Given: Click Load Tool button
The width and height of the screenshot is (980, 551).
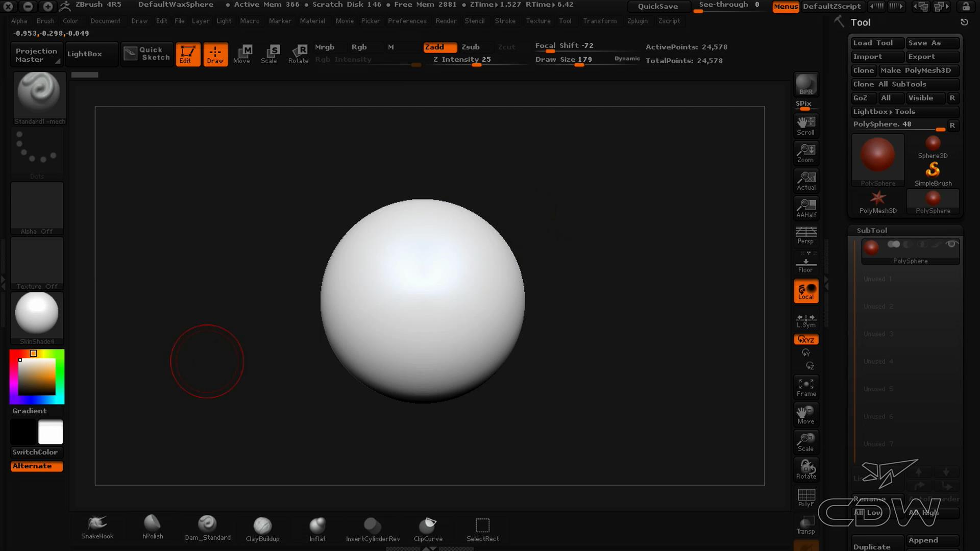Looking at the screenshot, I should (x=877, y=43).
